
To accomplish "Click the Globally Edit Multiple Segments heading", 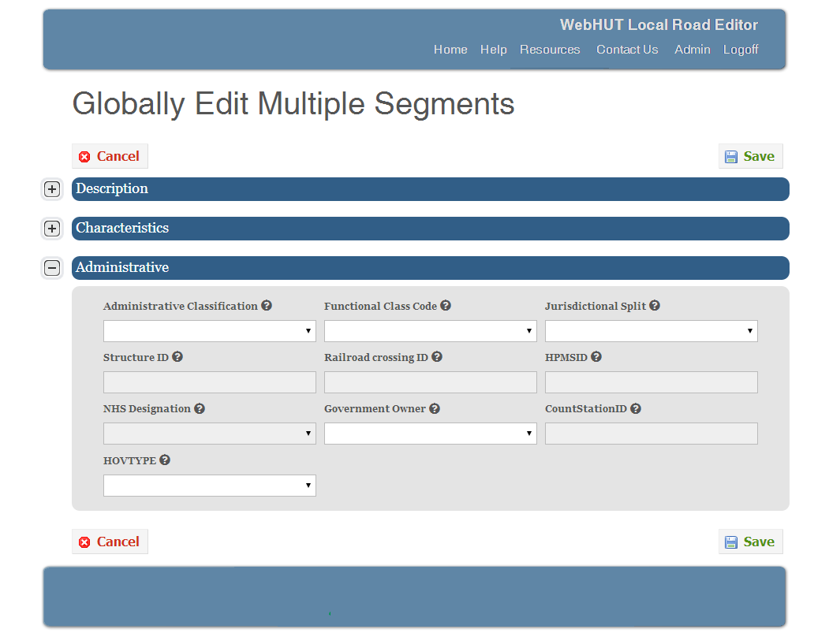I will pos(293,104).
